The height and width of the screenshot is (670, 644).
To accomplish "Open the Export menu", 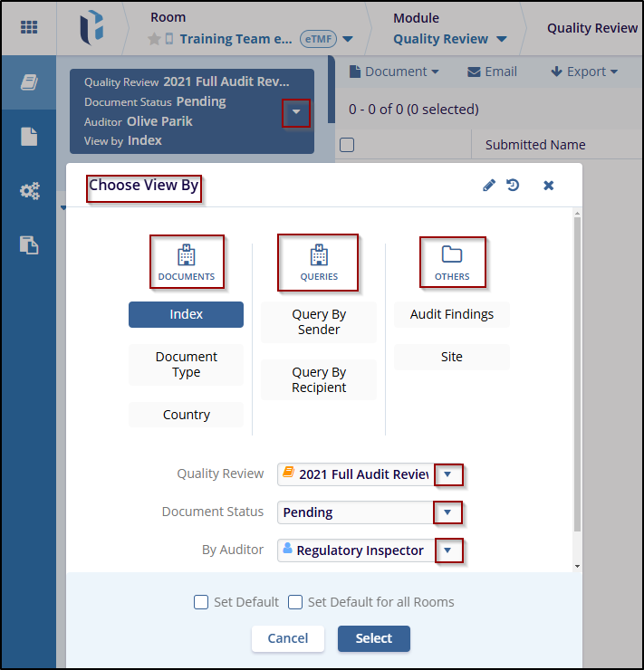I will coord(584,72).
